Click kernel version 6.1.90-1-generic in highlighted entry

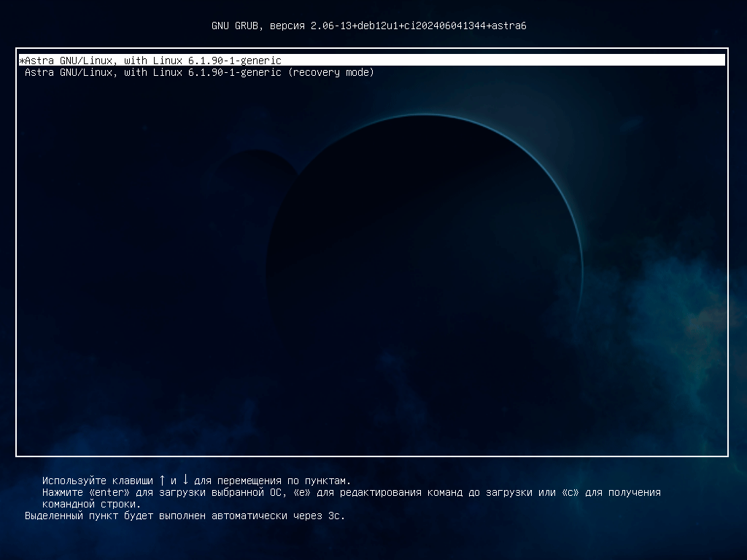(233, 61)
